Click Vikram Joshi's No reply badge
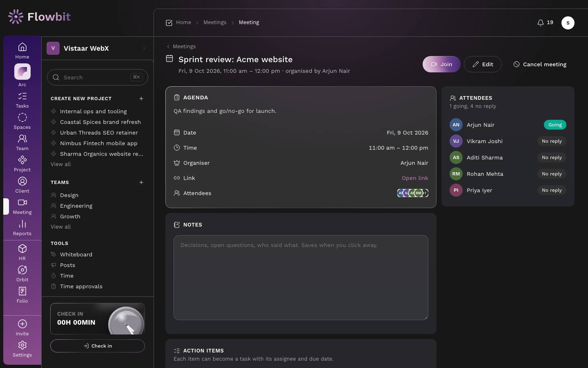The image size is (588, 368). pos(552,141)
